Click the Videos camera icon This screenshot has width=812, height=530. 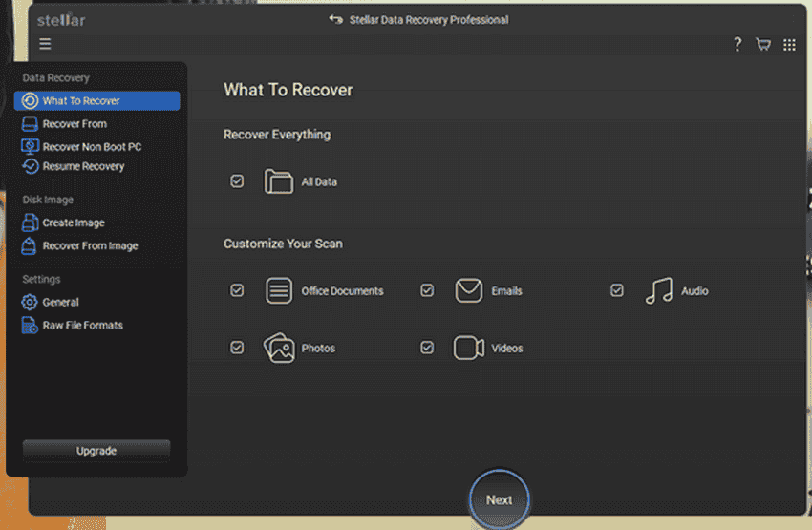coord(468,349)
